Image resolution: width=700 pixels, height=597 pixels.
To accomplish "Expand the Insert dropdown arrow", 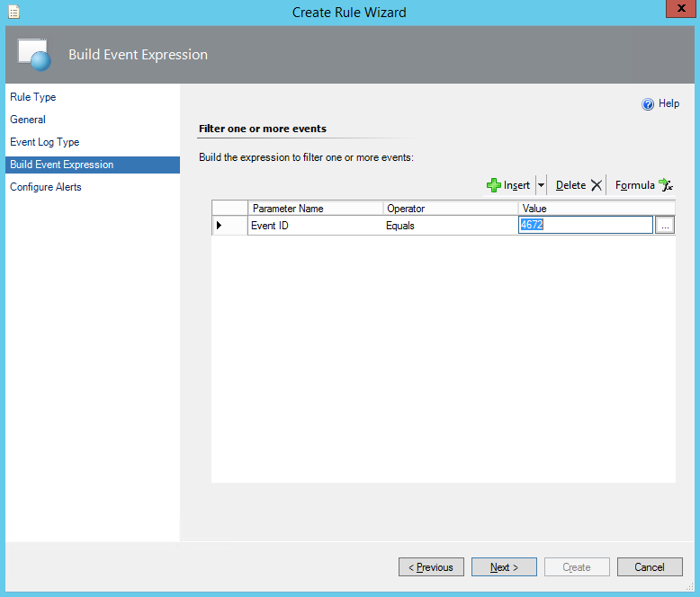I will [x=541, y=185].
